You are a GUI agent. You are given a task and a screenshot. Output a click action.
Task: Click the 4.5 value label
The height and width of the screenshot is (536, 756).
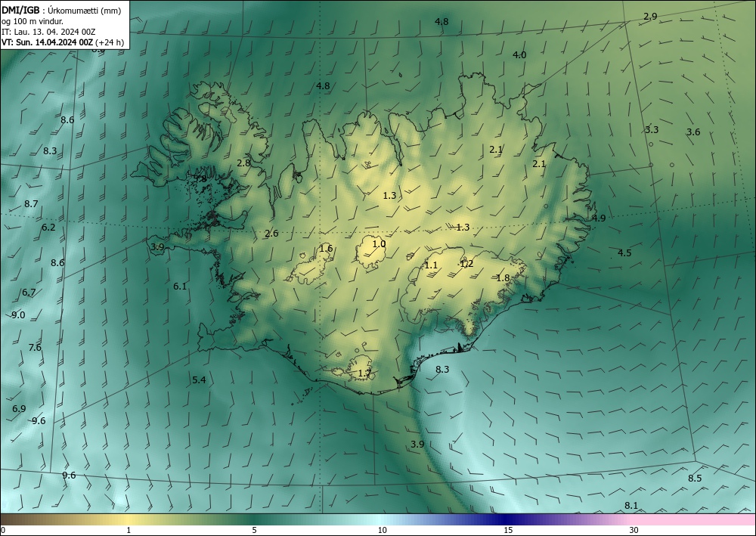[x=624, y=253]
